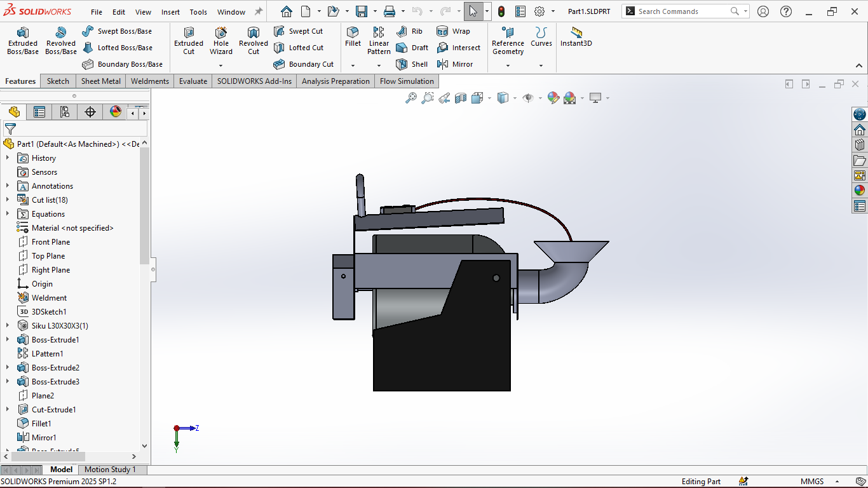868x488 pixels.
Task: Open the Section View tool
Action: pos(461,98)
